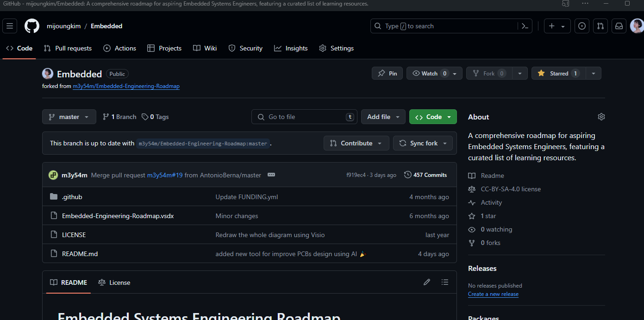Click the Fork button
Image resolution: width=644 pixels, height=320 pixels.
tap(489, 73)
